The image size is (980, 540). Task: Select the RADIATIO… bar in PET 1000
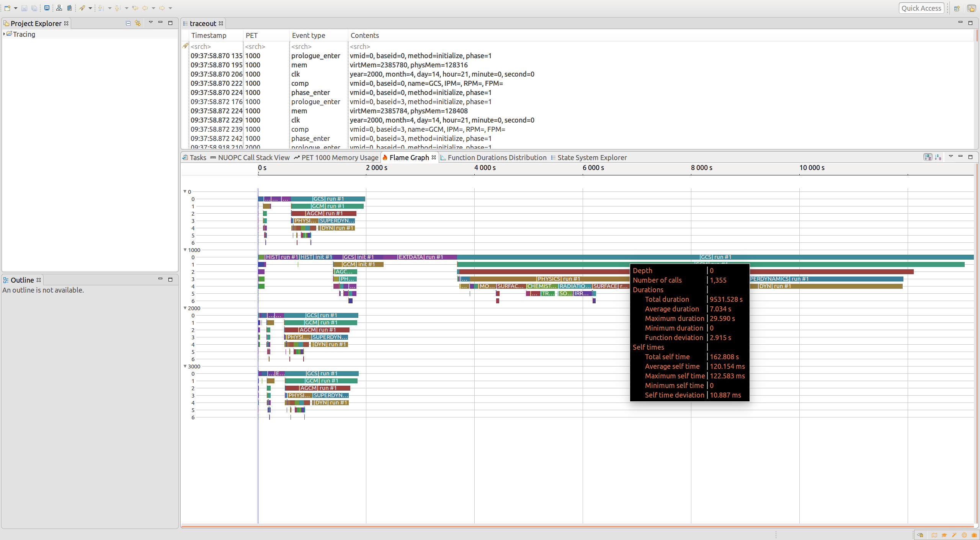pyautogui.click(x=575, y=286)
